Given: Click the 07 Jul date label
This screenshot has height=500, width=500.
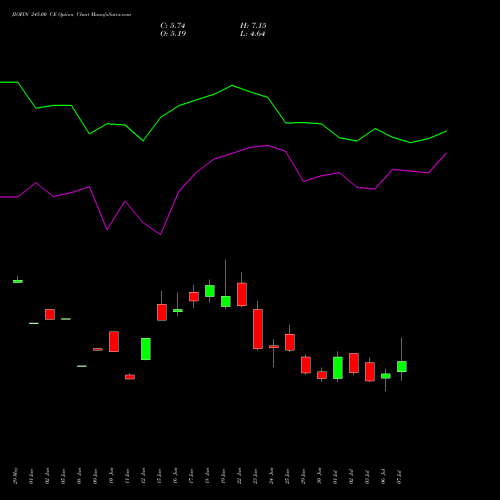Looking at the screenshot, I should tap(399, 477).
